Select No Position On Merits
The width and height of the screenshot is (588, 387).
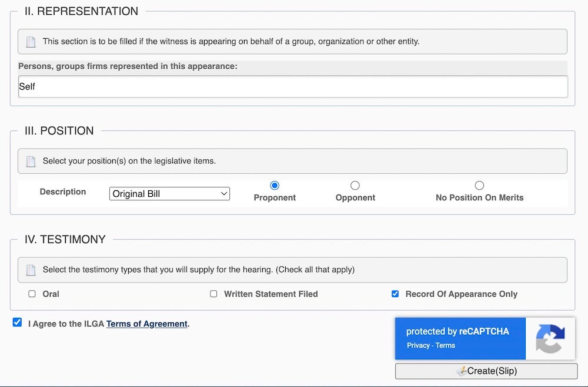[480, 184]
